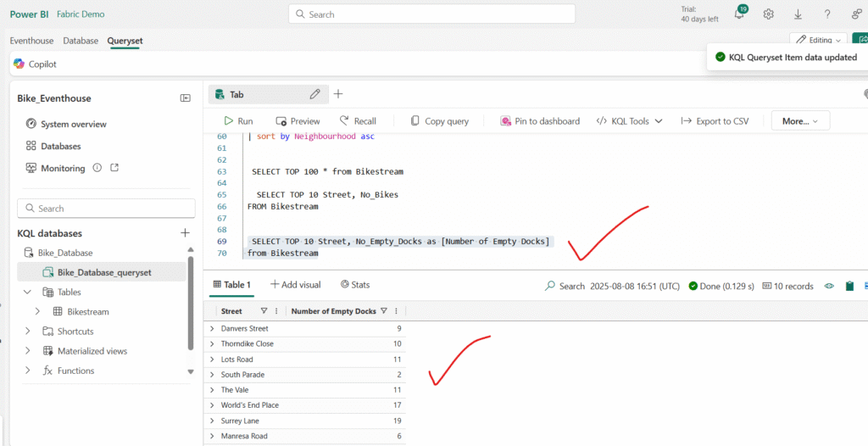The width and height of the screenshot is (868, 446).
Task: Click the download arrow icon in header
Action: [x=798, y=14]
